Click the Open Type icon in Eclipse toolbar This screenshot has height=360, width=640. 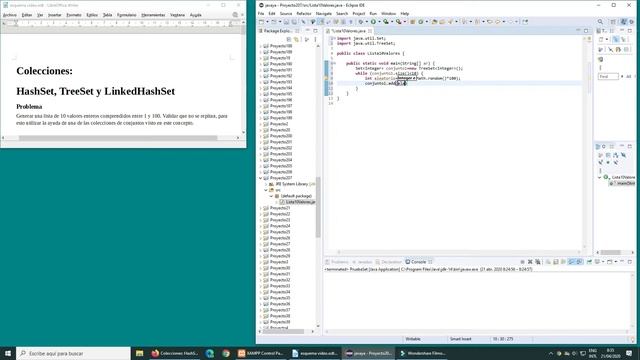pos(434,22)
